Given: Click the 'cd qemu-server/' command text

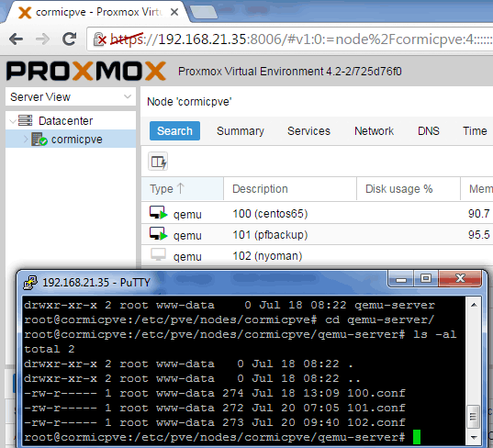Looking at the screenshot, I should tap(379, 319).
